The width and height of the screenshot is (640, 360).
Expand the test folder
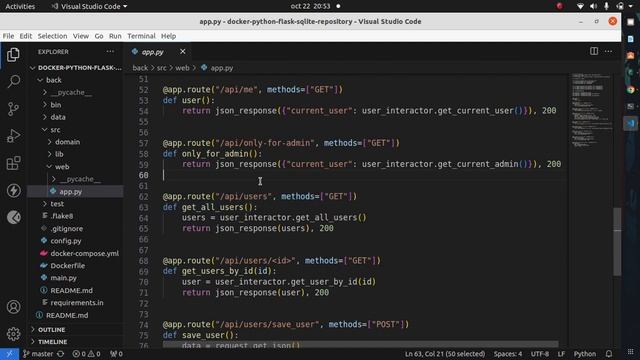tap(76, 204)
